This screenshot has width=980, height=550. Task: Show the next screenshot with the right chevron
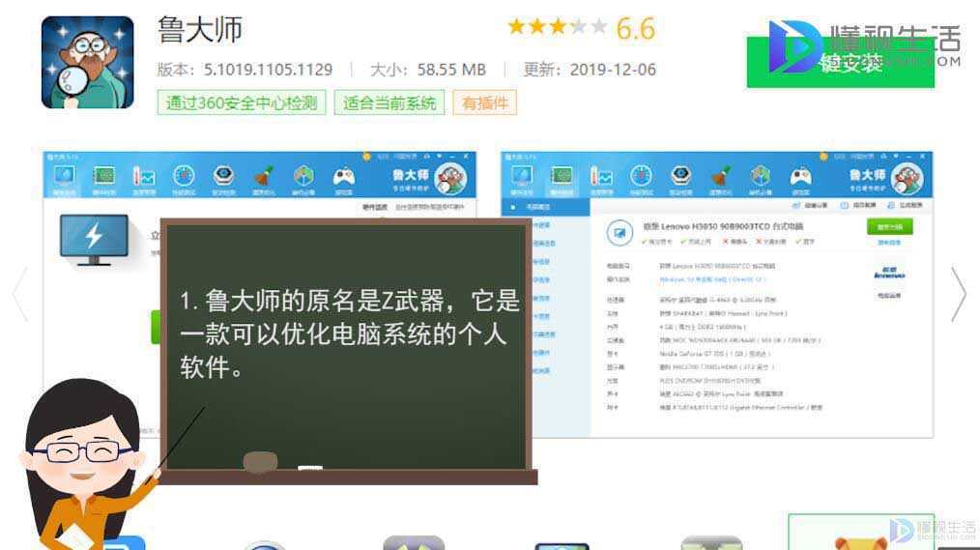point(958,294)
